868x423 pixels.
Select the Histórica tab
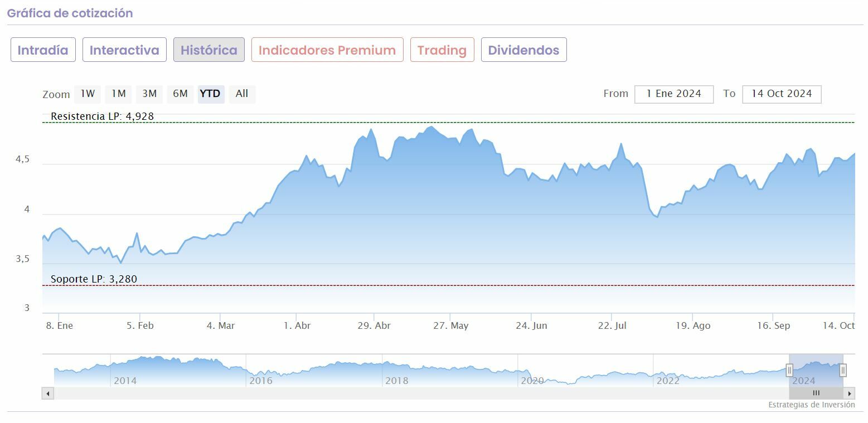coord(208,50)
